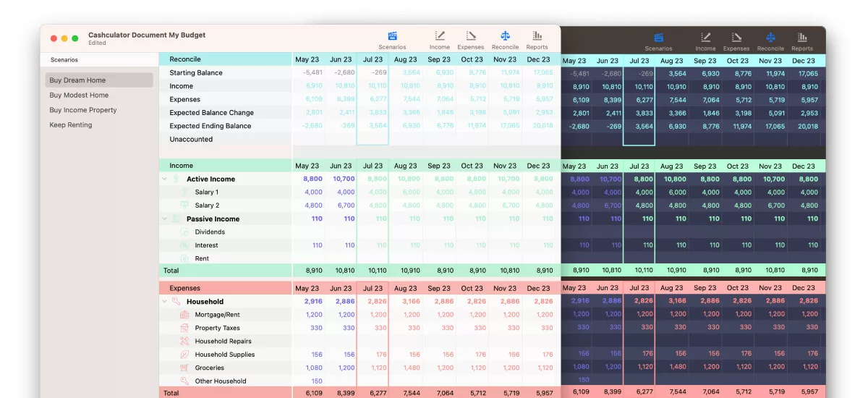Screen dimensions: 868x398
Task: Select the Unaccounted row label
Action: pos(191,139)
